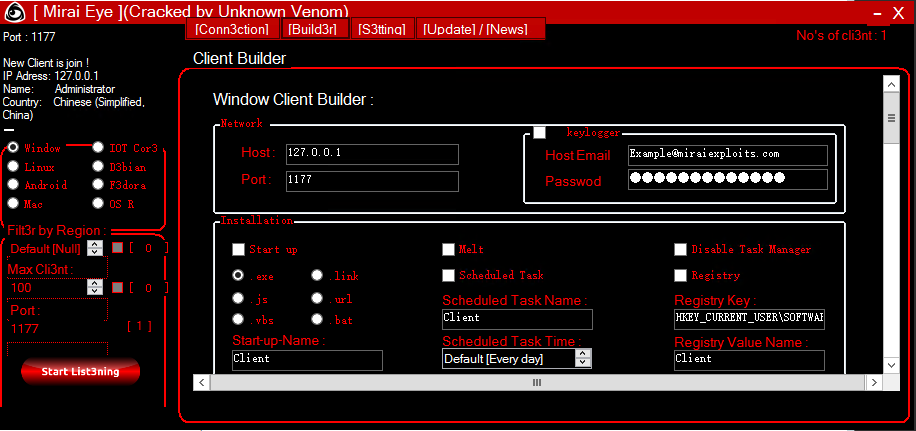Select the .link file type option
Viewport: 916px width, 431px height.
pyautogui.click(x=317, y=274)
